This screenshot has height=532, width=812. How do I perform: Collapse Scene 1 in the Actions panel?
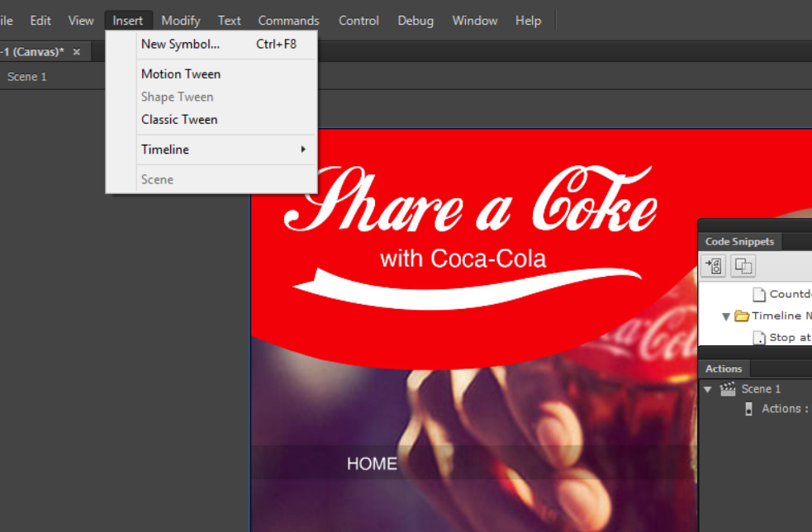tap(707, 388)
